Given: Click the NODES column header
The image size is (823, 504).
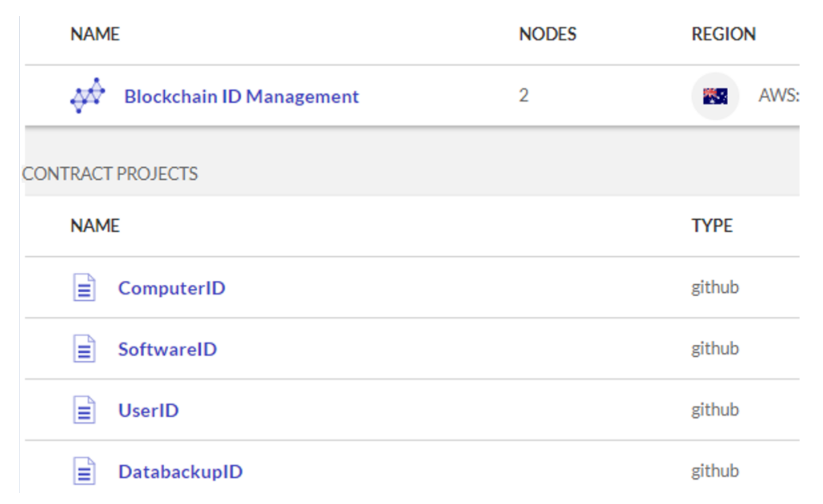Looking at the screenshot, I should pyautogui.click(x=548, y=34).
